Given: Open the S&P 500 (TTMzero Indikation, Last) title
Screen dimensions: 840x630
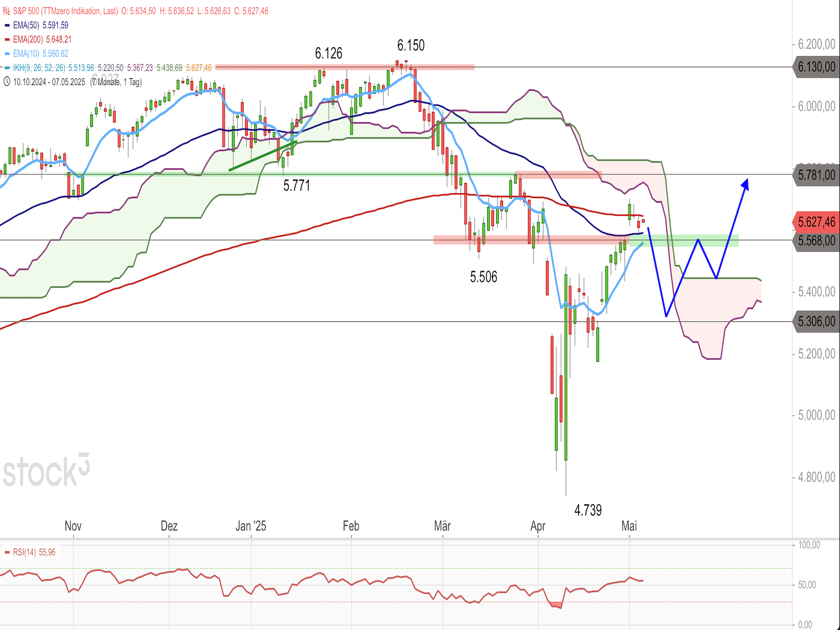Looking at the screenshot, I should click(x=66, y=11).
